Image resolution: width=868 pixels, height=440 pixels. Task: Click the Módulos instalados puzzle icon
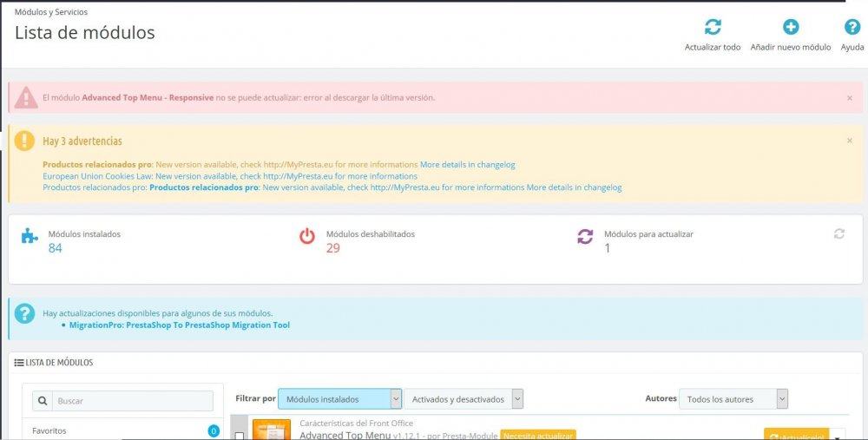click(30, 236)
